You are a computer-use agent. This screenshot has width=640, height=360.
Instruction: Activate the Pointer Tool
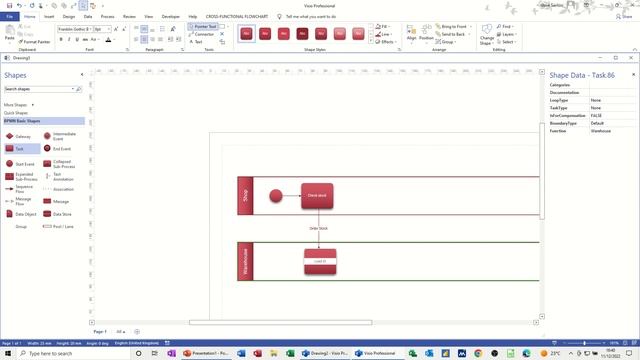202,27
